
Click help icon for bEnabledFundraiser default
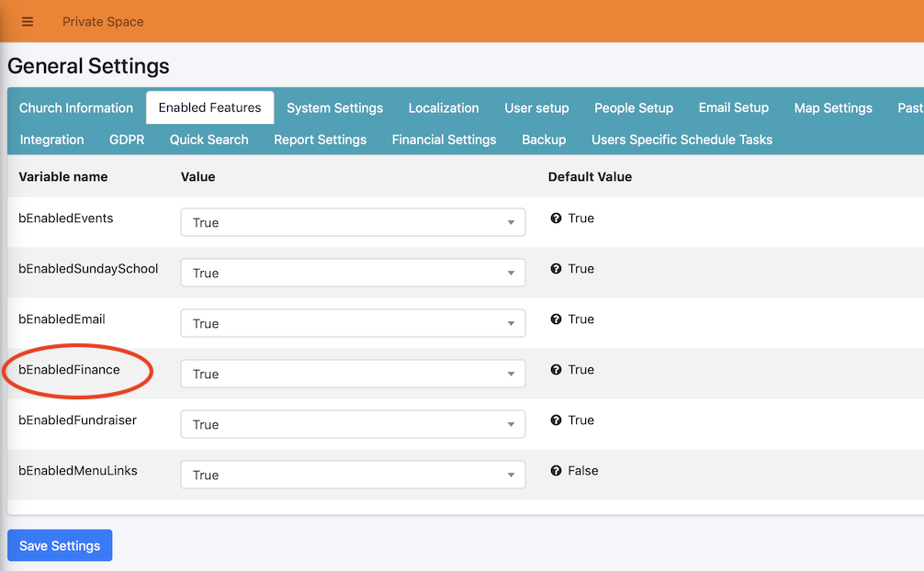point(556,420)
